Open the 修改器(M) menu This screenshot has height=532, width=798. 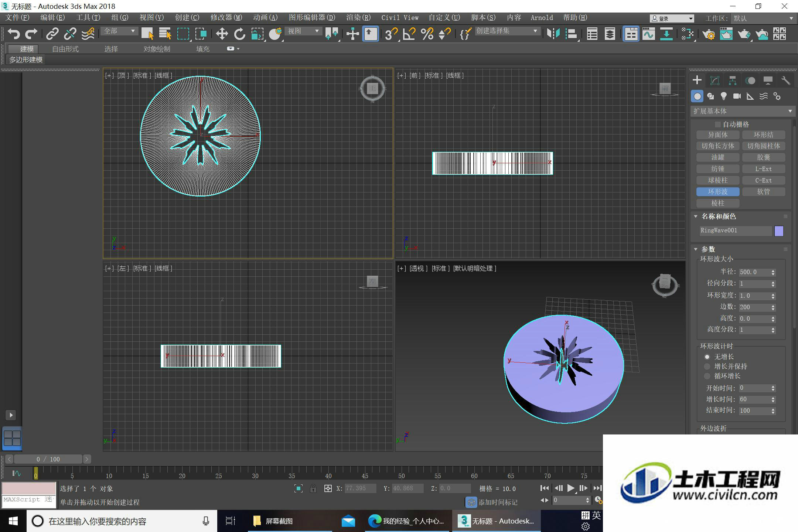pos(226,17)
